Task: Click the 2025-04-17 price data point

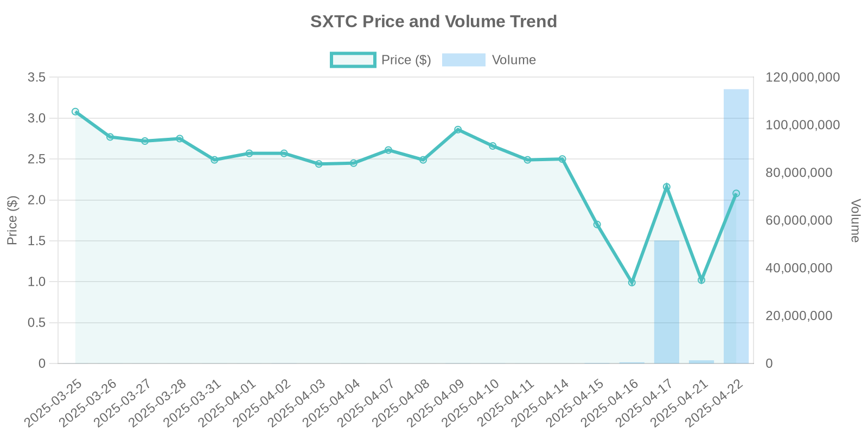Action: pyautogui.click(x=667, y=187)
